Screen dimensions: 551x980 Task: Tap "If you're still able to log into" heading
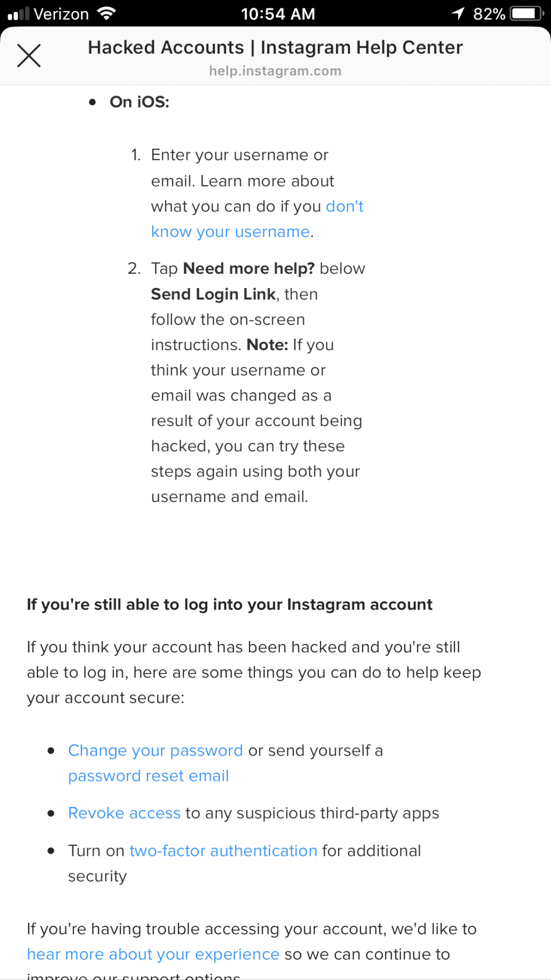tap(230, 604)
